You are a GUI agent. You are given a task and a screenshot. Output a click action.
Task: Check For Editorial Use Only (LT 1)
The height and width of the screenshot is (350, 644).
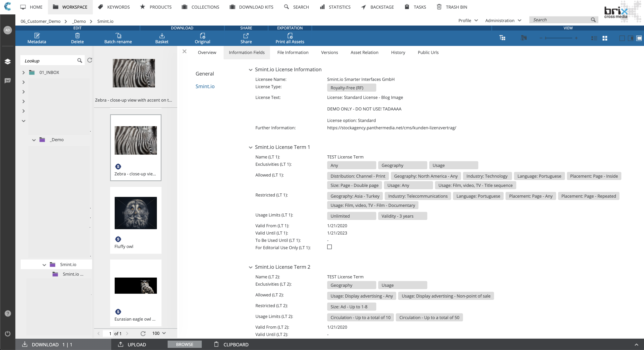tap(329, 247)
